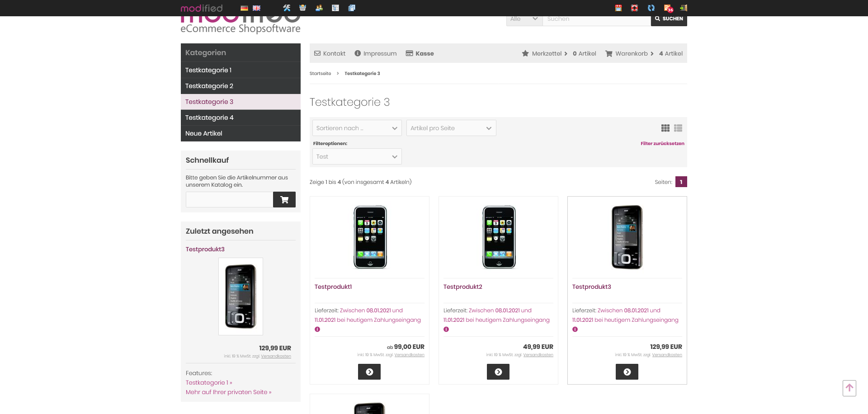This screenshot has height=414, width=868.
Task: Open the Impressum link
Action: click(376, 53)
